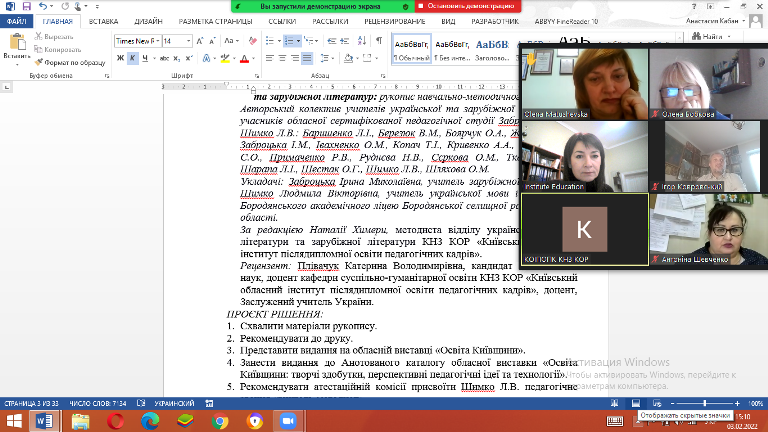Click Align Right paragraph alignment
This screenshot has height=432, width=768.
tap(295, 58)
